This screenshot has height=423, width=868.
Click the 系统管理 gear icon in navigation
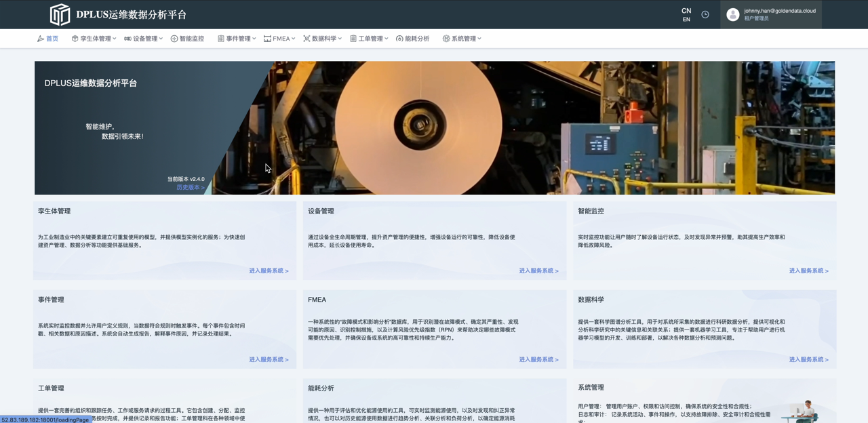tap(446, 39)
